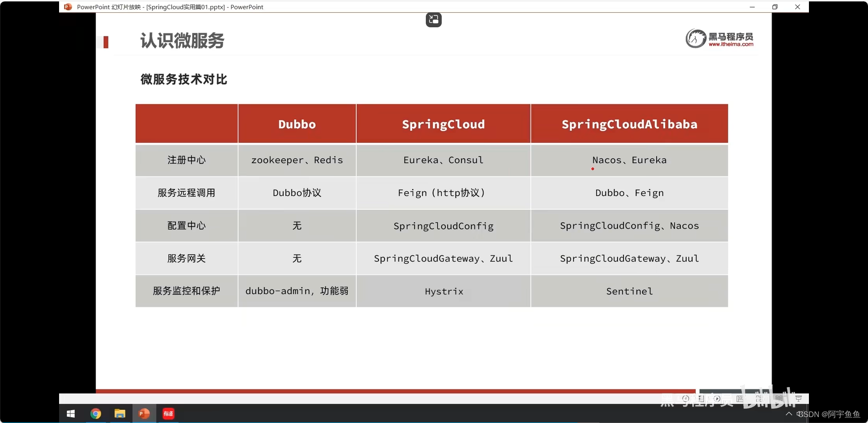Click the "服务监控和保护" row label

pos(186,291)
